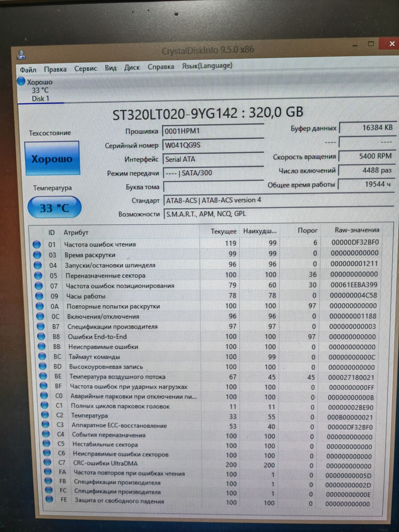
Task: Select the row Частота ошибок при ударных нагрузках
Action: point(208,387)
